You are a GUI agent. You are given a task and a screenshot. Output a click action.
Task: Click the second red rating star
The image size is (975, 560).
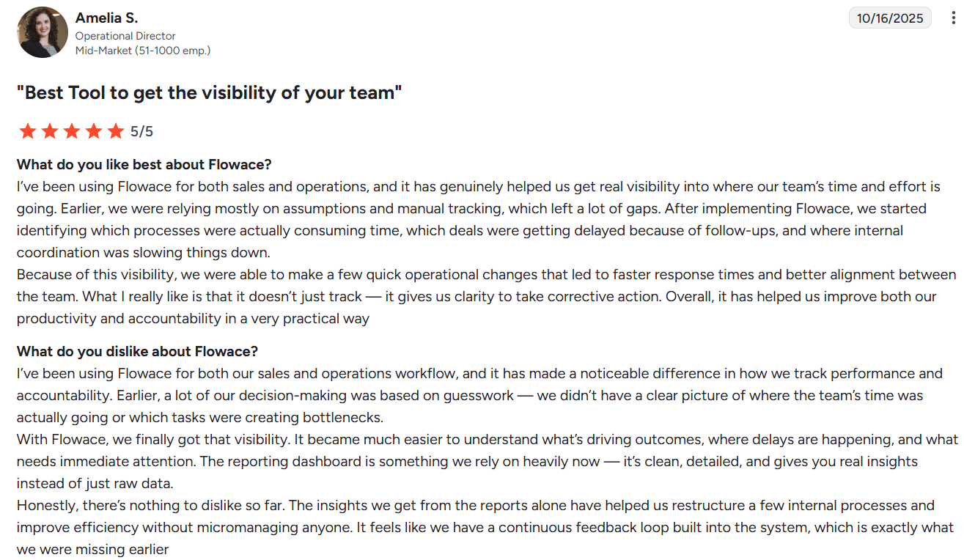[x=50, y=131]
